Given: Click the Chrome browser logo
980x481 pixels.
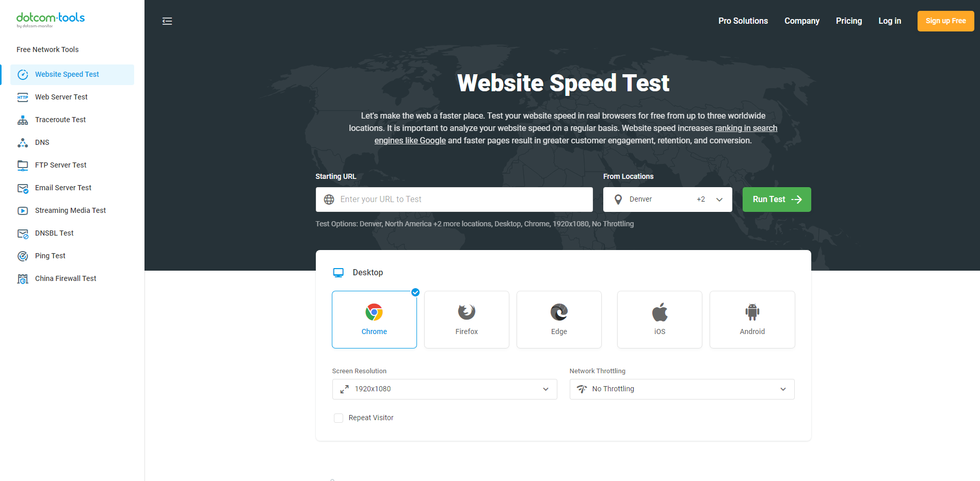Looking at the screenshot, I should [374, 312].
